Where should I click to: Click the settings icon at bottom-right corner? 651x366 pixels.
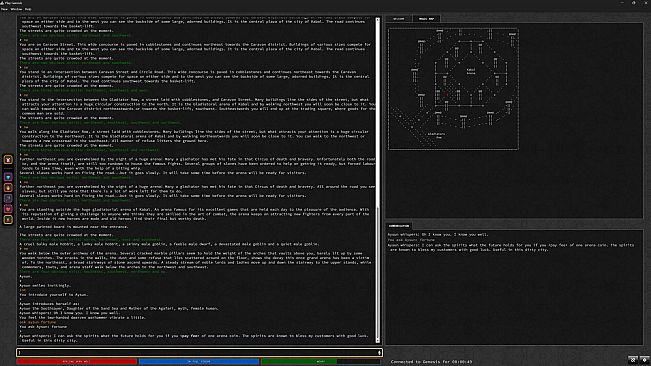(x=644, y=360)
